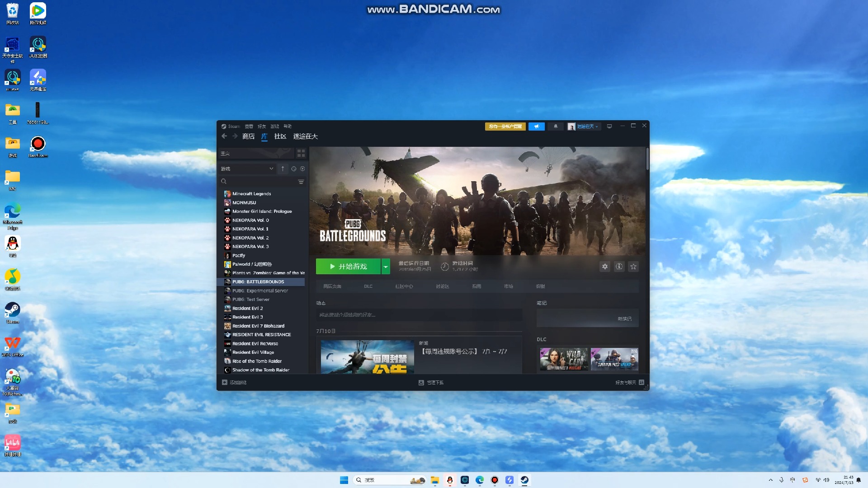868x488 pixels.
Task: Click new note button in notes panel
Action: pyautogui.click(x=624, y=319)
